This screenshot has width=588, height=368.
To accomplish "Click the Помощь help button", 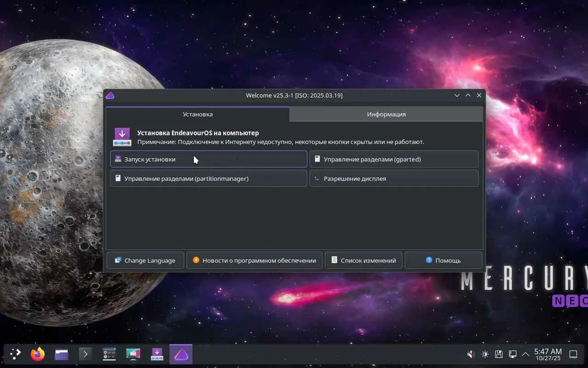I will coord(443,260).
